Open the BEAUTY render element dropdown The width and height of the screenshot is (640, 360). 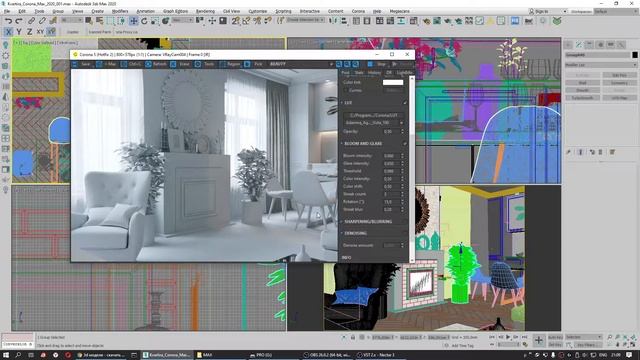(301, 64)
